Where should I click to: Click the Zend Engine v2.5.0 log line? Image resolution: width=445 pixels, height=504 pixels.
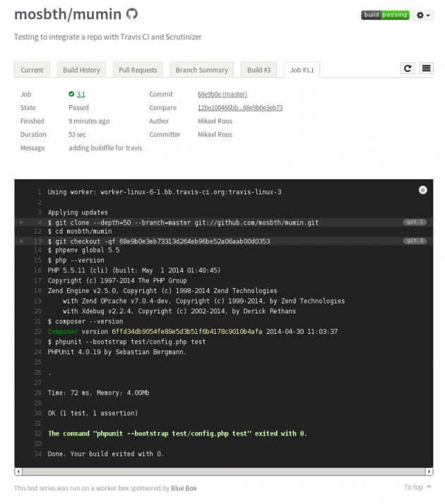point(162,291)
